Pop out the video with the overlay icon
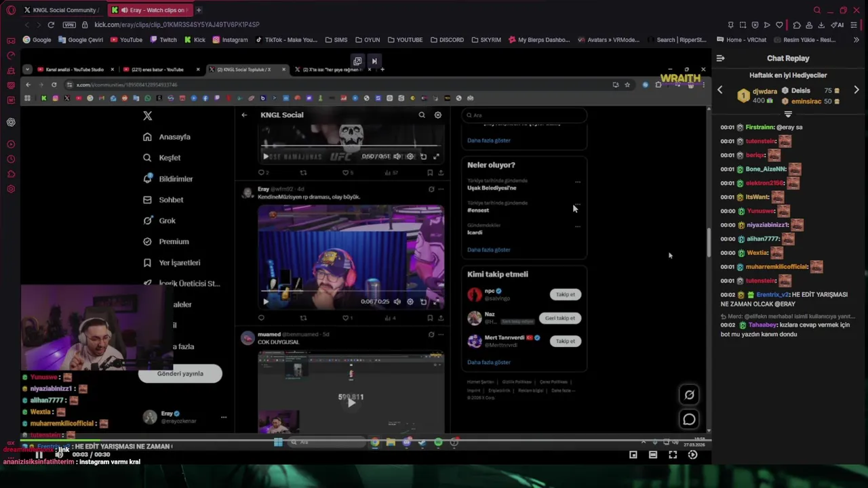This screenshot has height=488, width=868. pos(357,61)
